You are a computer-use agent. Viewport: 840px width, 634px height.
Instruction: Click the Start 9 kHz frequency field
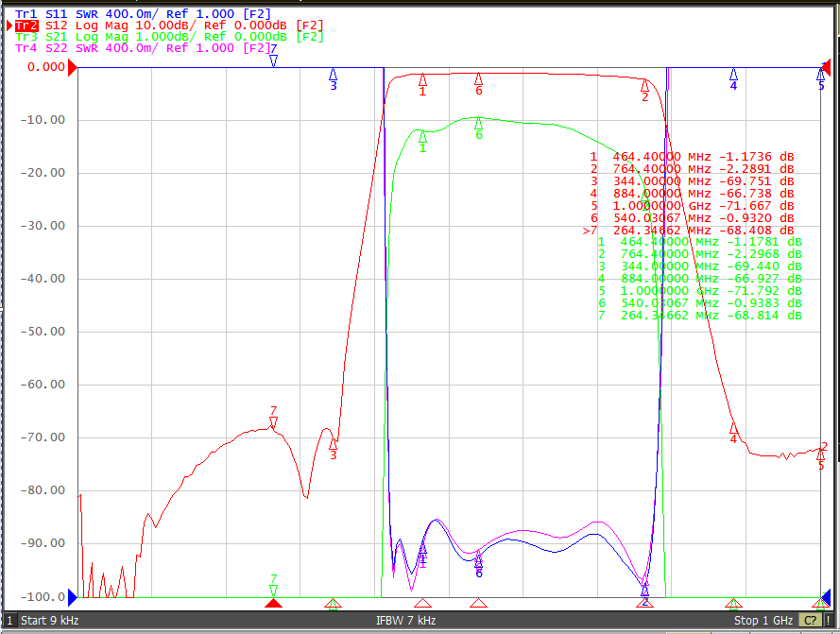[49, 620]
